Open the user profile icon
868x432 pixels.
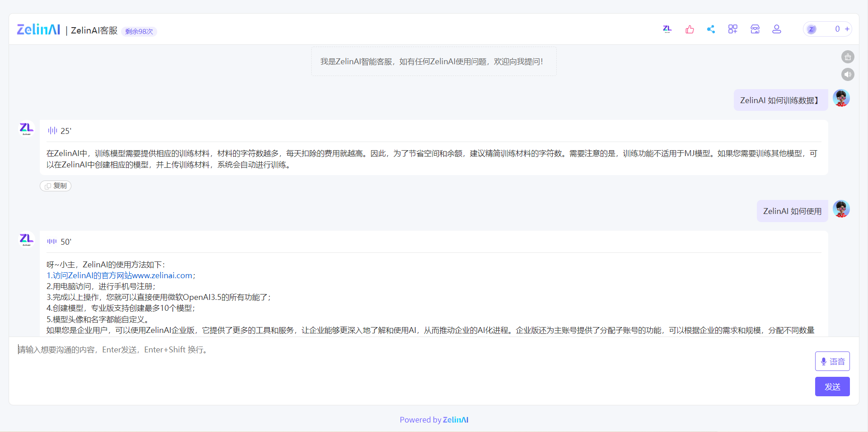click(x=777, y=29)
